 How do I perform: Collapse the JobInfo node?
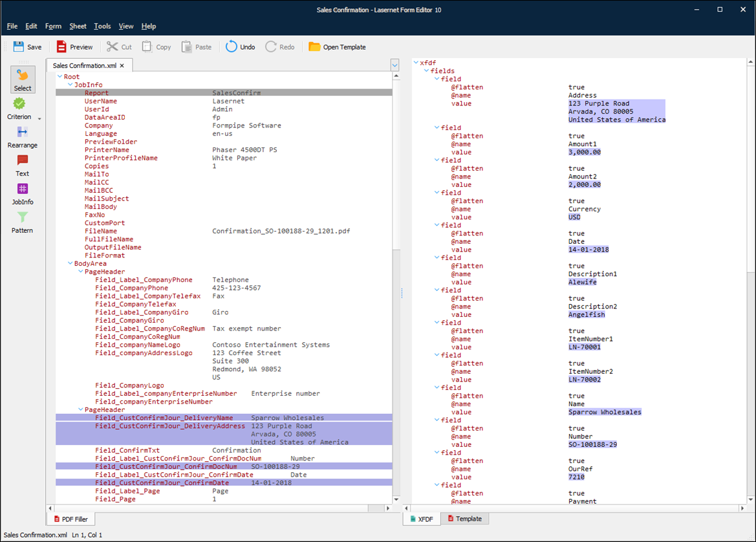click(70, 84)
